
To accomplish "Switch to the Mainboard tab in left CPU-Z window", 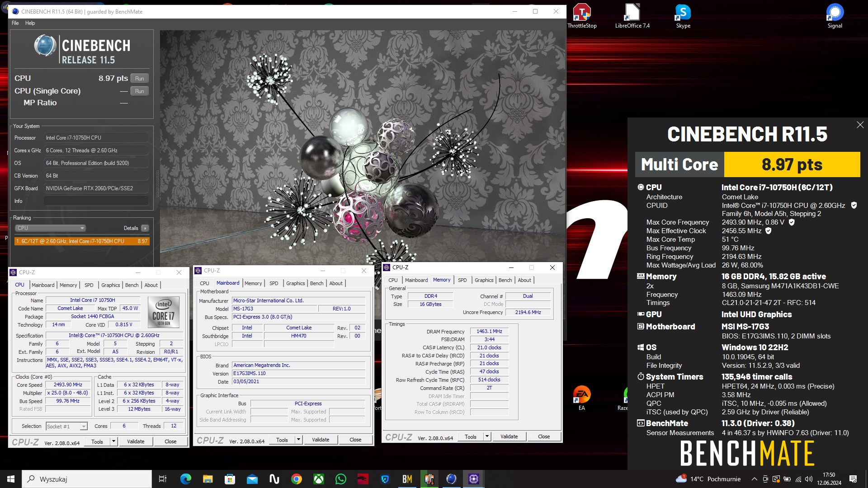I will [43, 285].
